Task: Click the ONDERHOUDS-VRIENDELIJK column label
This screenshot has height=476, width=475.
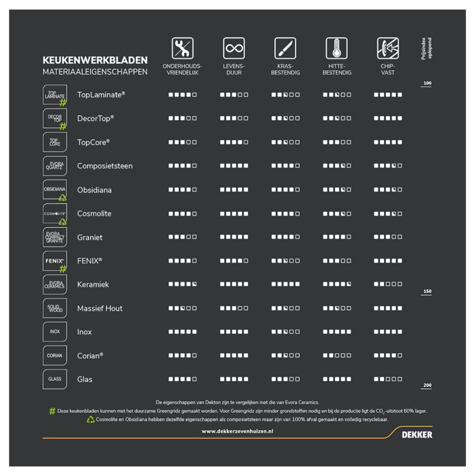Action: pyautogui.click(x=182, y=70)
